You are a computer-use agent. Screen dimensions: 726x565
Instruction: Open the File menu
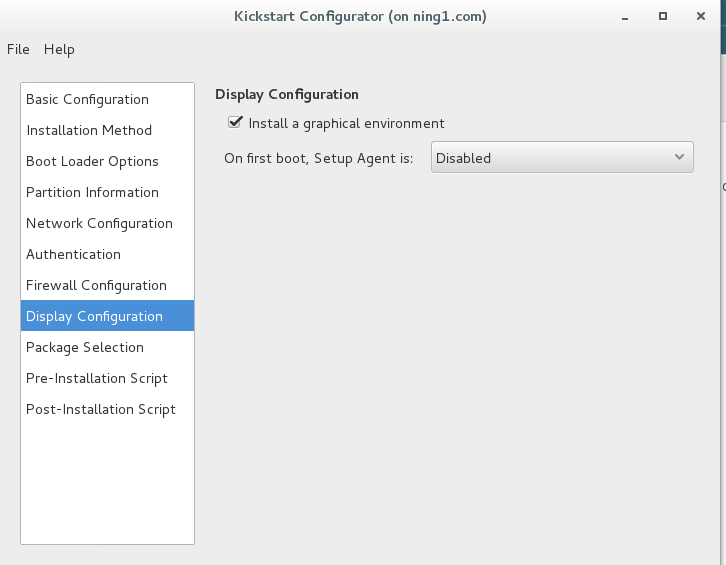(x=18, y=49)
